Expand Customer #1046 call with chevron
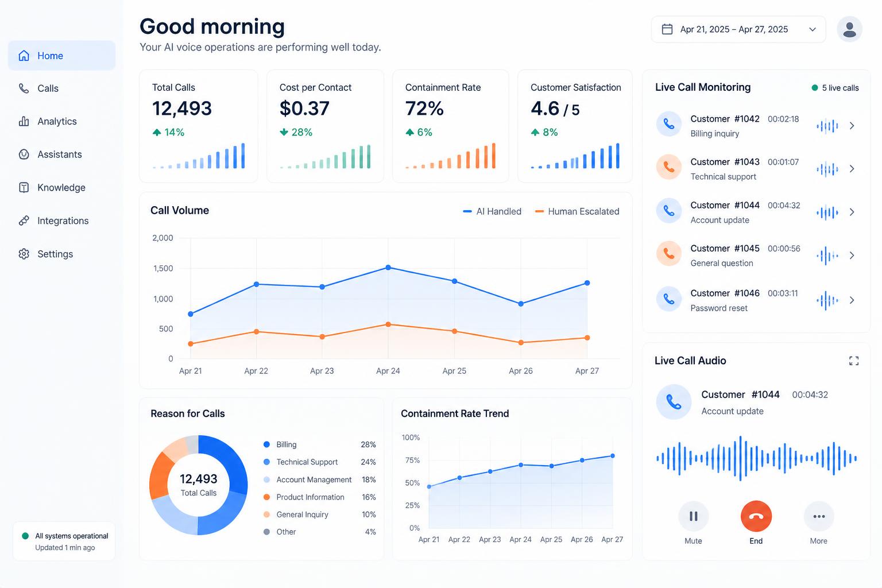 852,300
